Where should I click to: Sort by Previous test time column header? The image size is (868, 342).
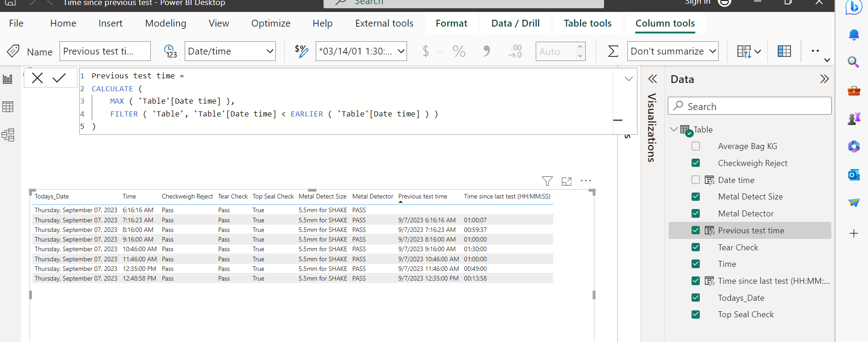coord(423,197)
